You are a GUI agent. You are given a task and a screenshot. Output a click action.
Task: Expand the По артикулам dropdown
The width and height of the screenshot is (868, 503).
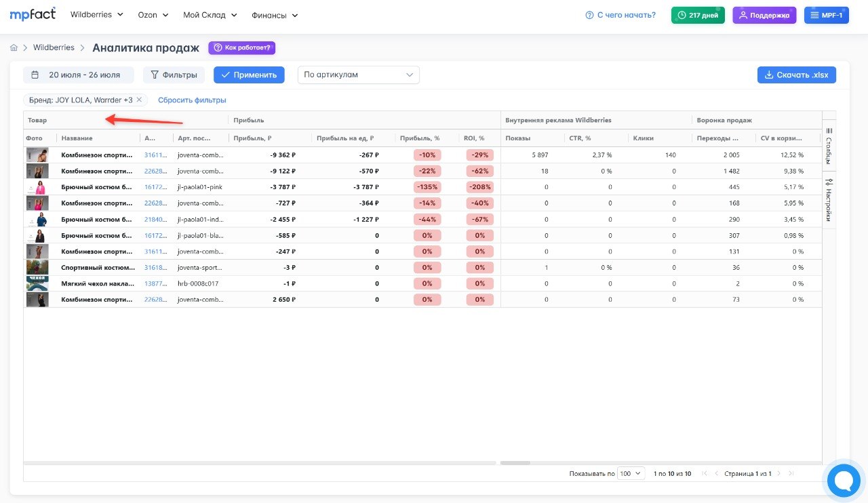point(358,75)
